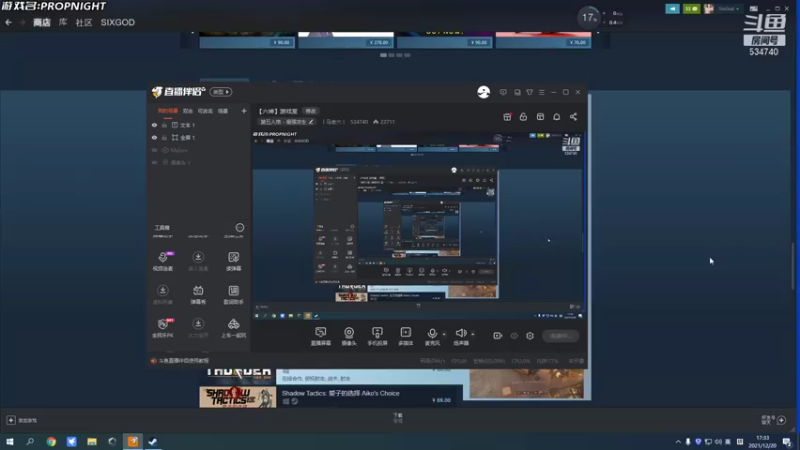Open the 商店 store tab in Steam
800x450 pixels.
(42, 22)
